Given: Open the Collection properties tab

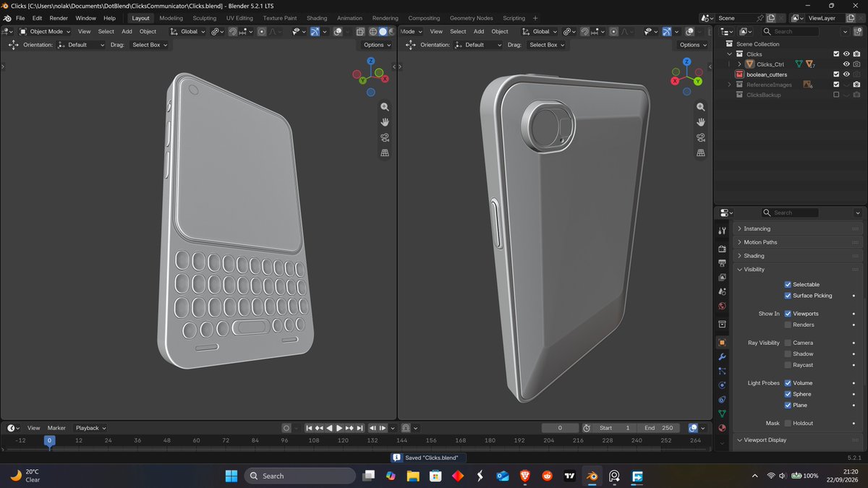Looking at the screenshot, I should pos(721,325).
